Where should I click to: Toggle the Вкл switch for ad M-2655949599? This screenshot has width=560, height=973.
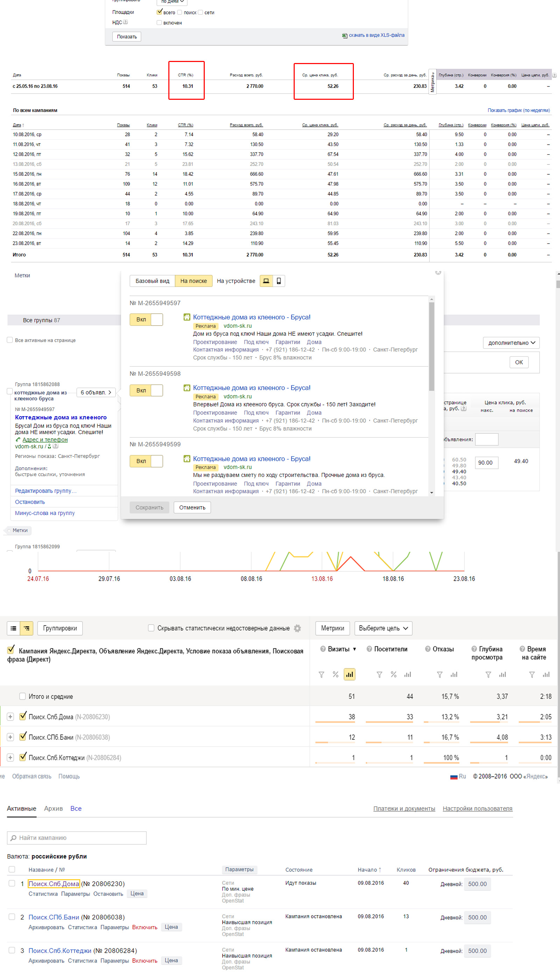click(x=146, y=461)
